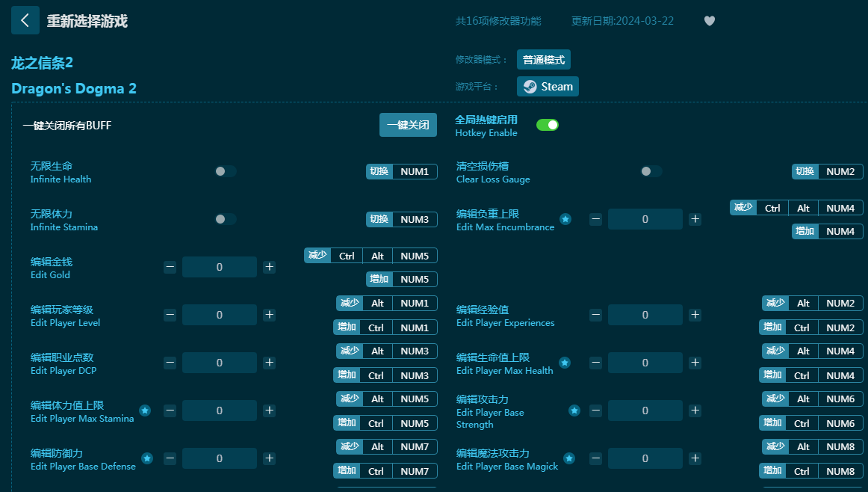Viewport: 868px width, 492px height.
Task: Click star icon beside Edit Player Base Strength
Action: click(574, 410)
